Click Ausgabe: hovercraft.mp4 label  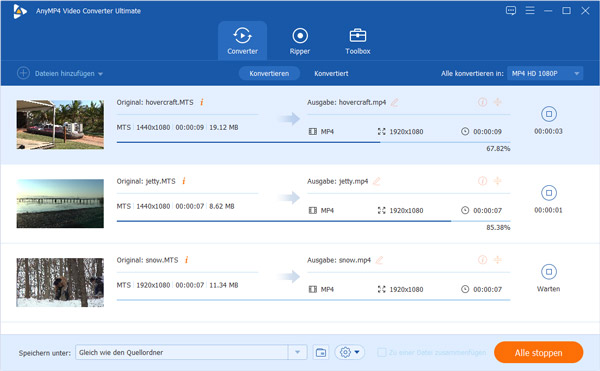(346, 102)
